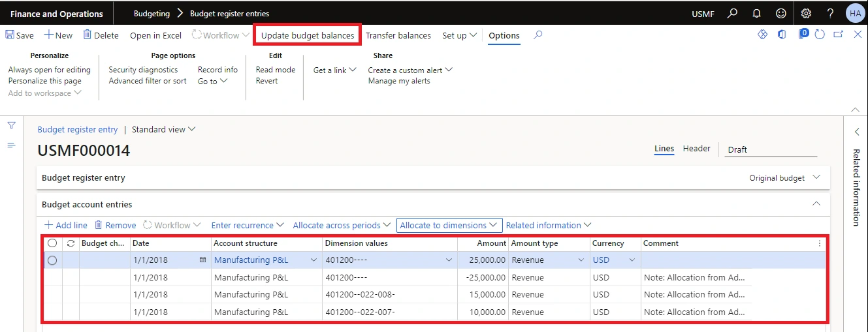Collapse the action pane ribbon chevron

pos(856,109)
